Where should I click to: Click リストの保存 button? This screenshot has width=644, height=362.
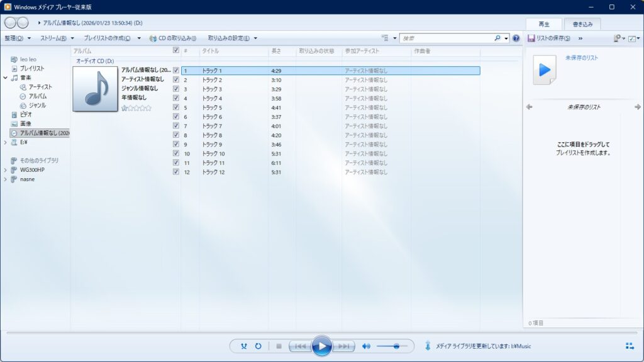pos(549,38)
